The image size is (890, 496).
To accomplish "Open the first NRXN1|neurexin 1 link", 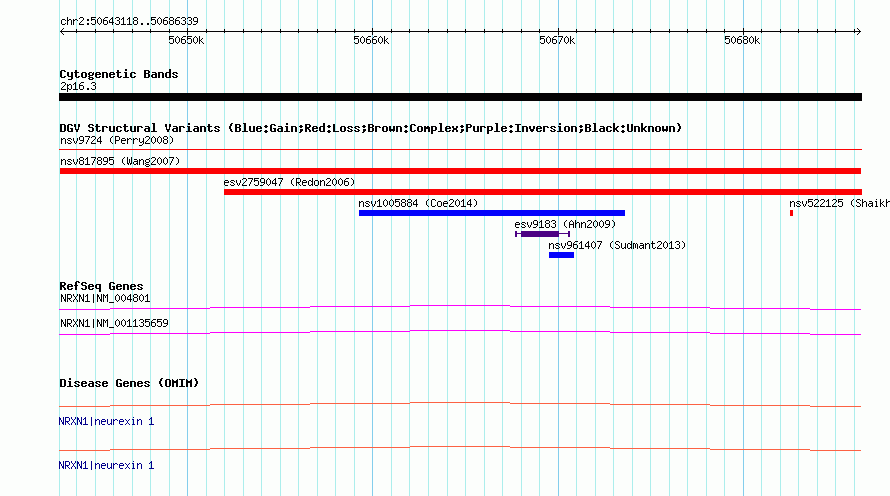I will [106, 422].
